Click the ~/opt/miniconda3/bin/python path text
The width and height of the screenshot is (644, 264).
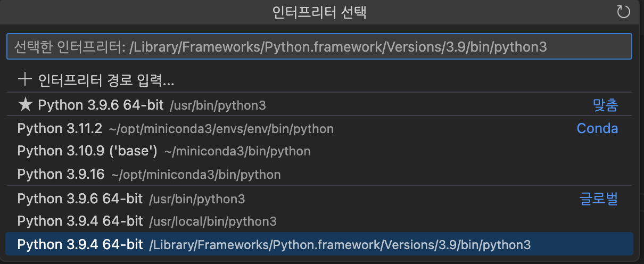click(x=195, y=175)
